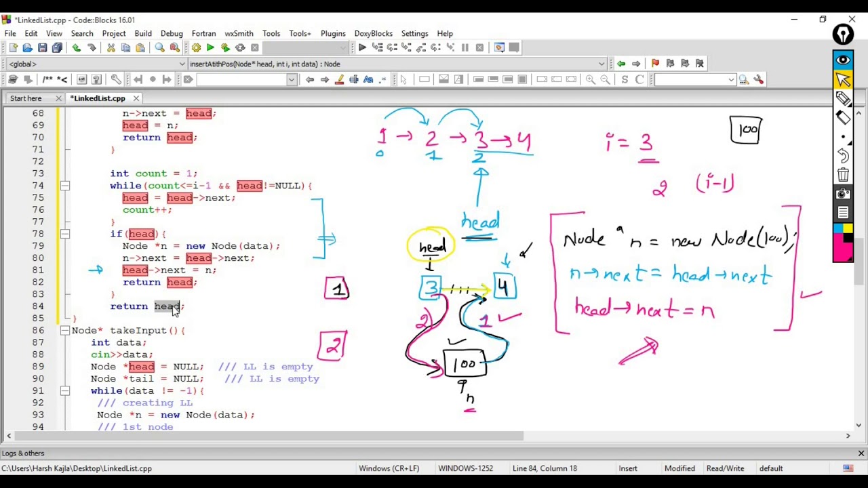Click the Cut scissors icon
This screenshot has height=488, width=868.
(x=111, y=47)
